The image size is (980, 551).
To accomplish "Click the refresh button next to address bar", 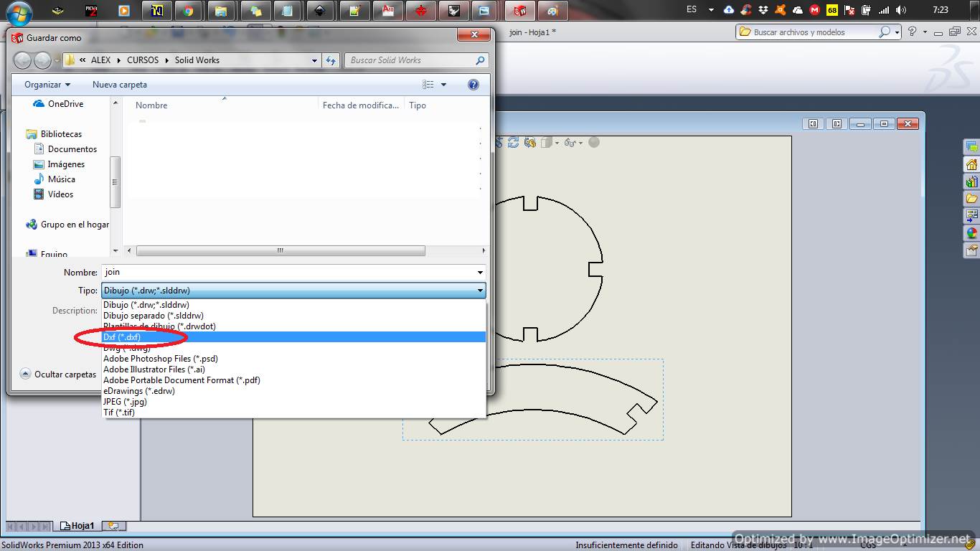I will (331, 60).
